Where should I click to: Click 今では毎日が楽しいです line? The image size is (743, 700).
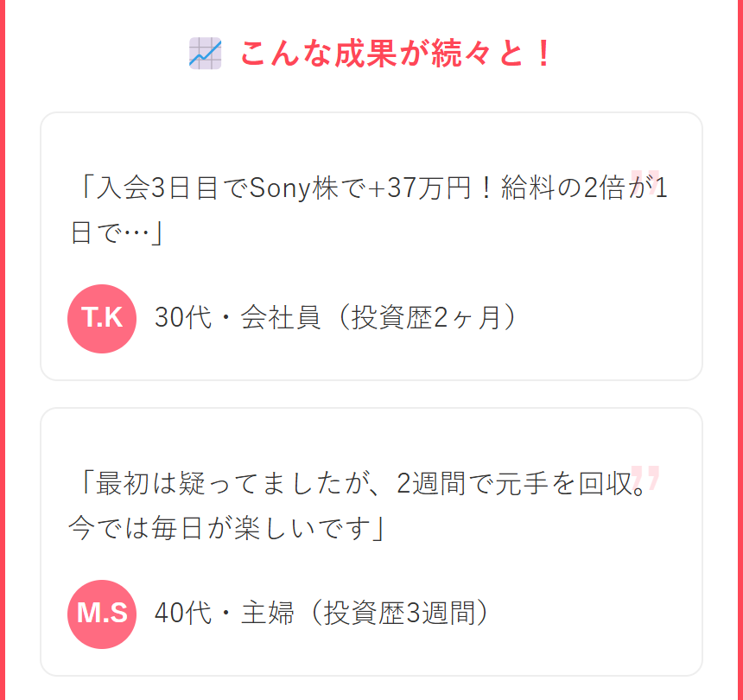(x=226, y=528)
